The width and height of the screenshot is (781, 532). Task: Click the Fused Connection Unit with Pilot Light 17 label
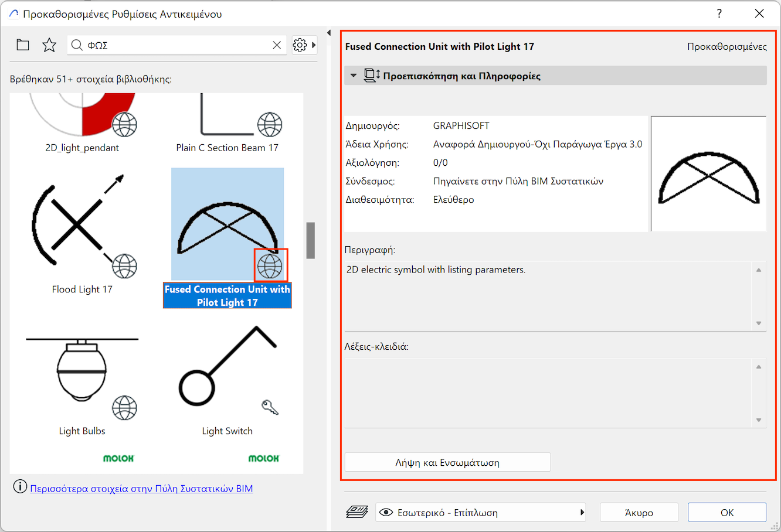pyautogui.click(x=227, y=296)
